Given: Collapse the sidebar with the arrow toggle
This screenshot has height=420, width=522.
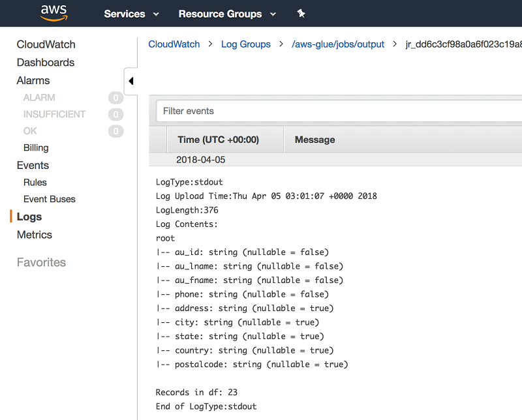Looking at the screenshot, I should [131, 81].
